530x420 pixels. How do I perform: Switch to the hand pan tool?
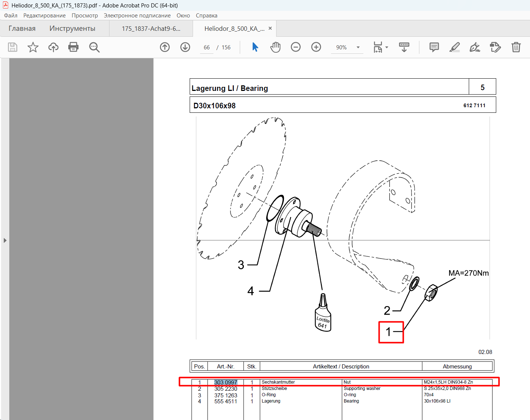tap(275, 47)
